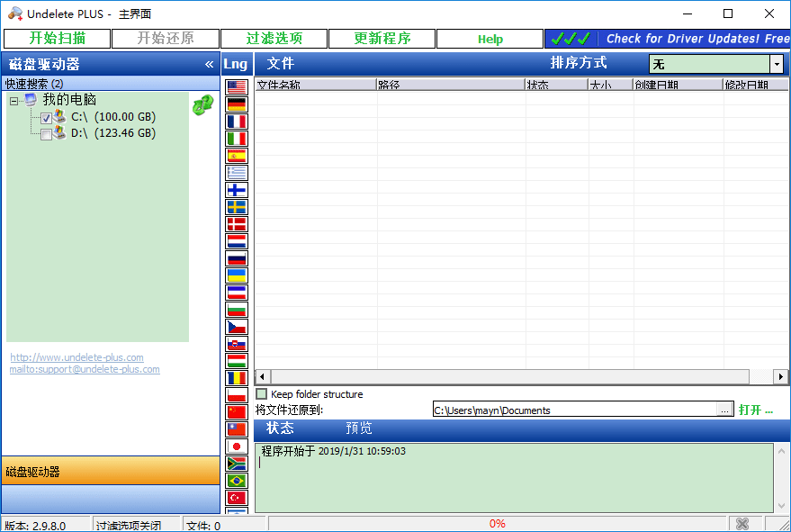Click the 版本: 2.9.8.0 status text

pos(35,526)
